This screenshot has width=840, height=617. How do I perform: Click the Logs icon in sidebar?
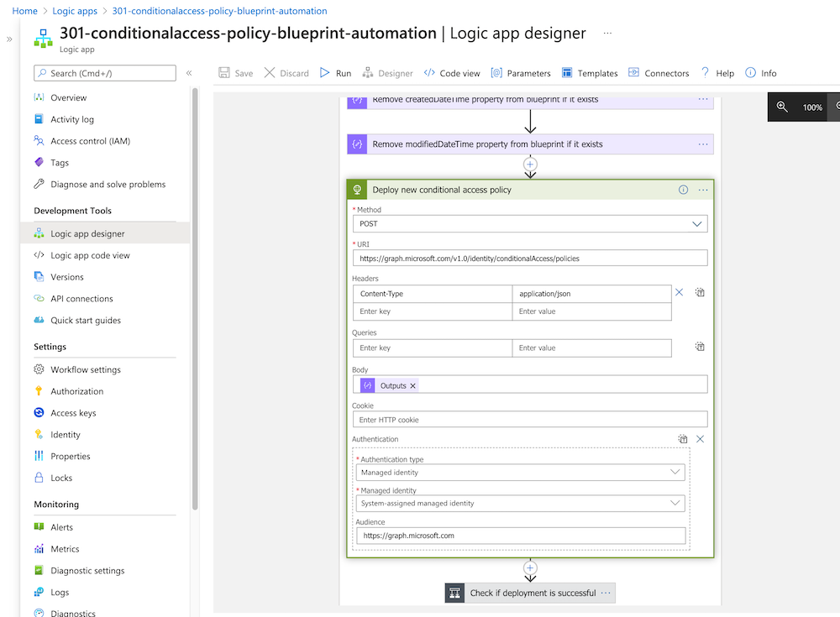(39, 592)
